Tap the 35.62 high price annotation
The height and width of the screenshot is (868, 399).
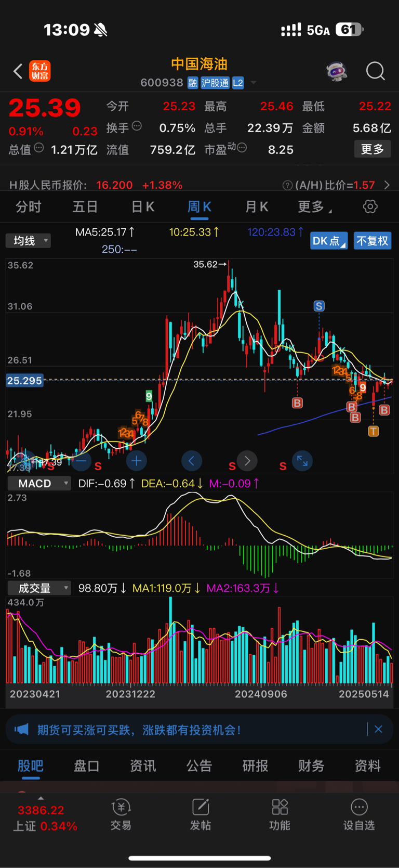pos(210,264)
